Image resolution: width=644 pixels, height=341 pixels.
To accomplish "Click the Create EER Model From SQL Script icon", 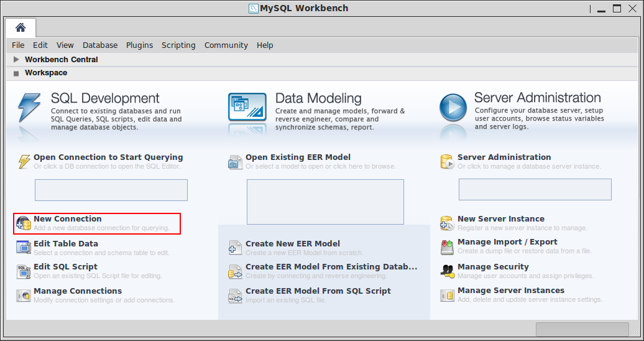I will coord(236,296).
